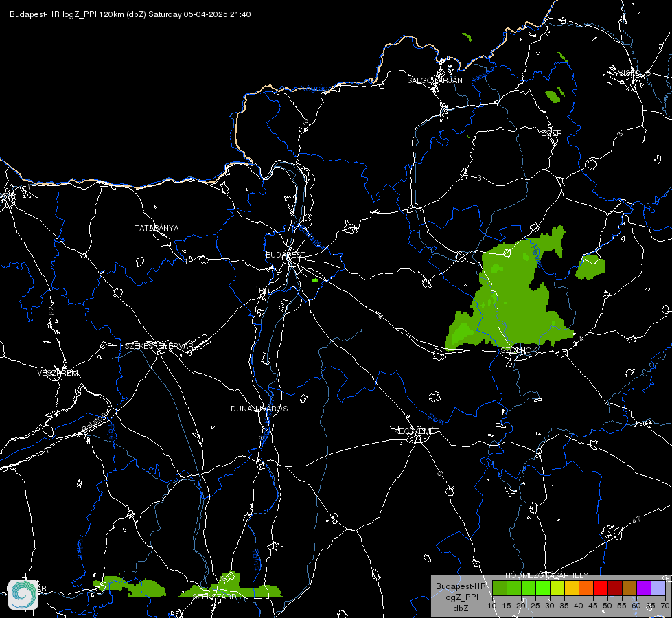Select the 10-15 dBZ dark green legend swatch
This screenshot has height=618, width=672.
coord(499,588)
